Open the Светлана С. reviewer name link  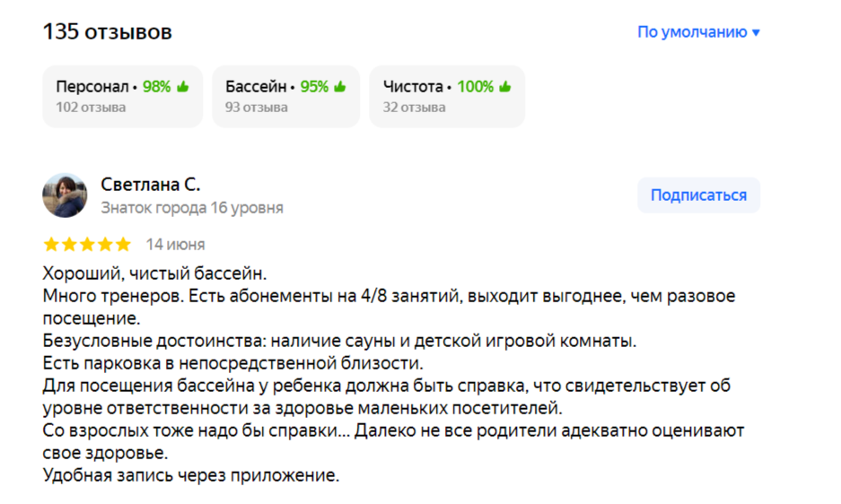(x=151, y=185)
